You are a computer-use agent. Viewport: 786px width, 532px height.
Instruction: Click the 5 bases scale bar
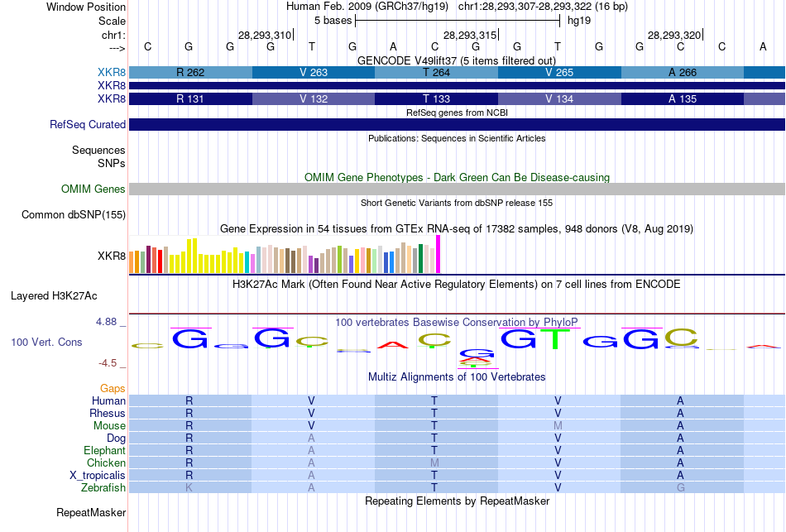(458, 21)
